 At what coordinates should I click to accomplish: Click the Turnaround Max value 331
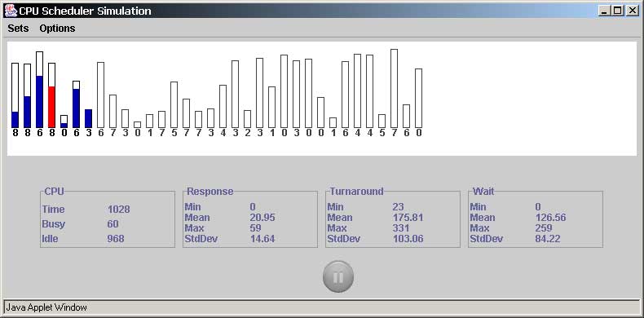coord(401,228)
